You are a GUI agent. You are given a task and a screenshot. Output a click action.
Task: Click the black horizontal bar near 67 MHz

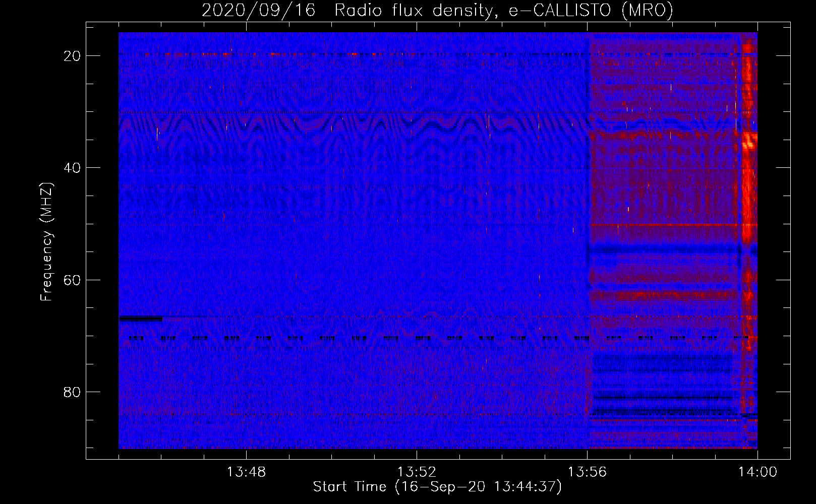click(x=141, y=319)
